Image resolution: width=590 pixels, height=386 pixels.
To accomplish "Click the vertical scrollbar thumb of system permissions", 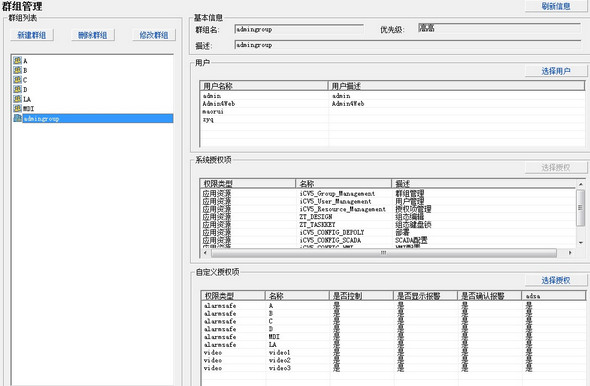I will (x=581, y=207).
